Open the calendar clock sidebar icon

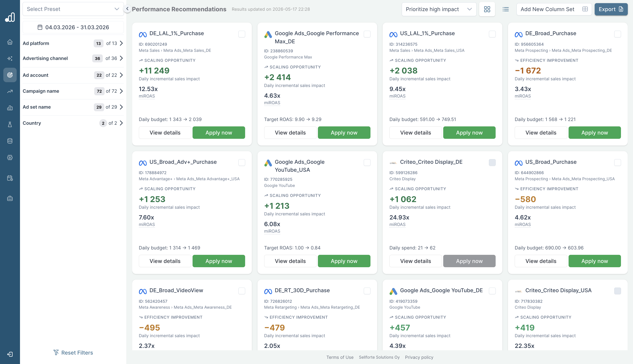point(10,178)
